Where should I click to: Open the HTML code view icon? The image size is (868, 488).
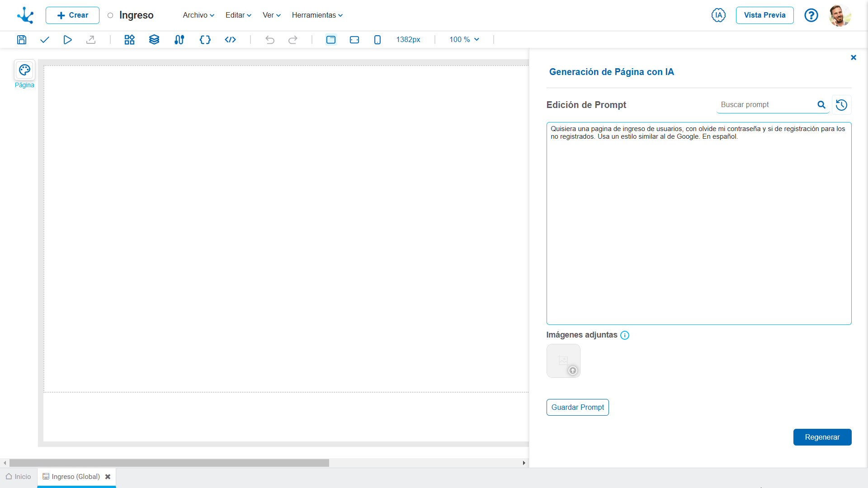[231, 40]
